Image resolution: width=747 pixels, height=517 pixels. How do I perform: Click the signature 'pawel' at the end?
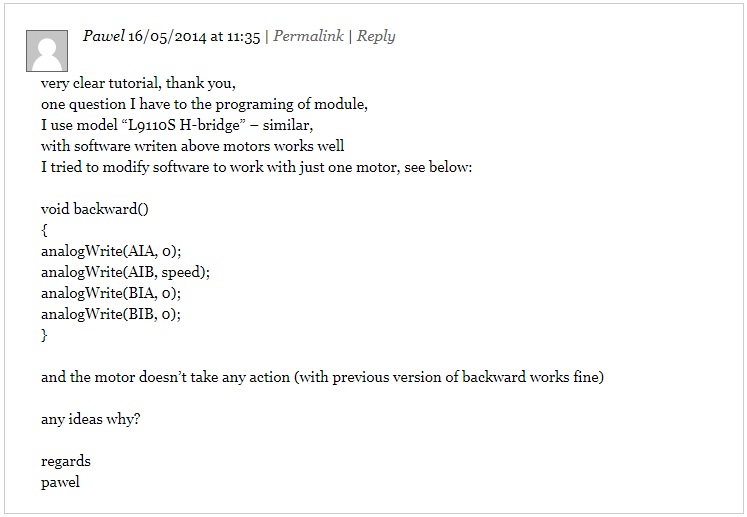click(x=60, y=482)
